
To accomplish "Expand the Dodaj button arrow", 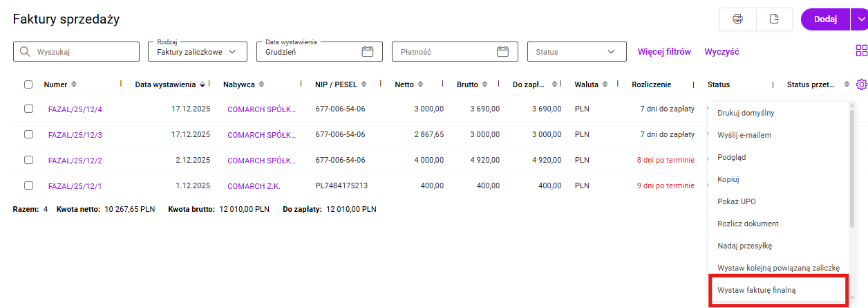I will tap(862, 19).
